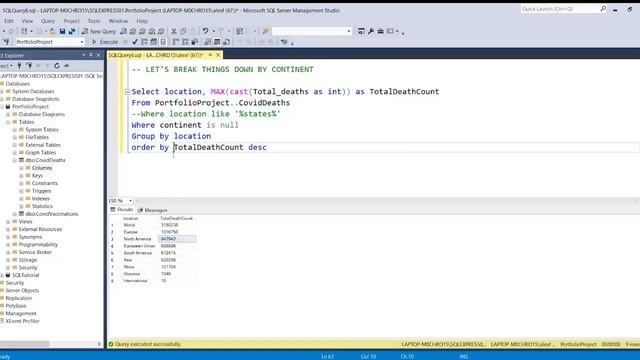Click the Copy toolbar icon next to Cut
The image size is (640, 360).
coord(183,31)
